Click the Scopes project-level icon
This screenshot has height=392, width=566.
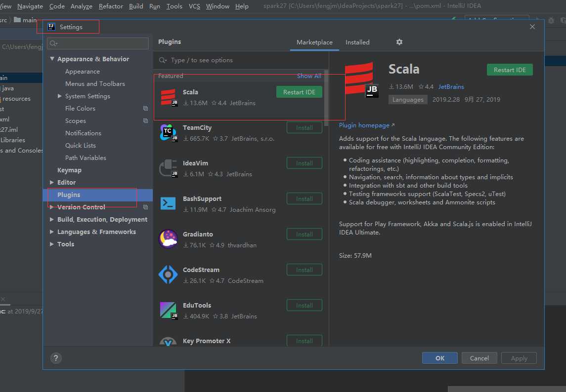(145, 121)
